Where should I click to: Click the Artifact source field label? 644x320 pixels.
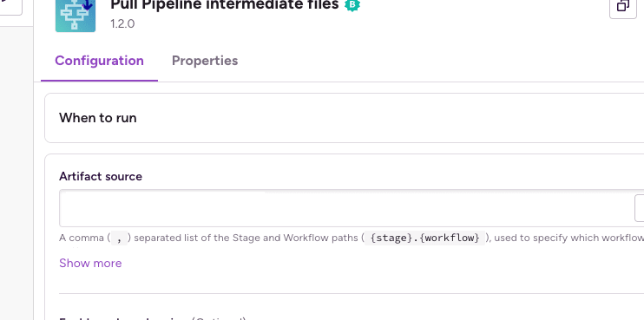pyautogui.click(x=101, y=176)
